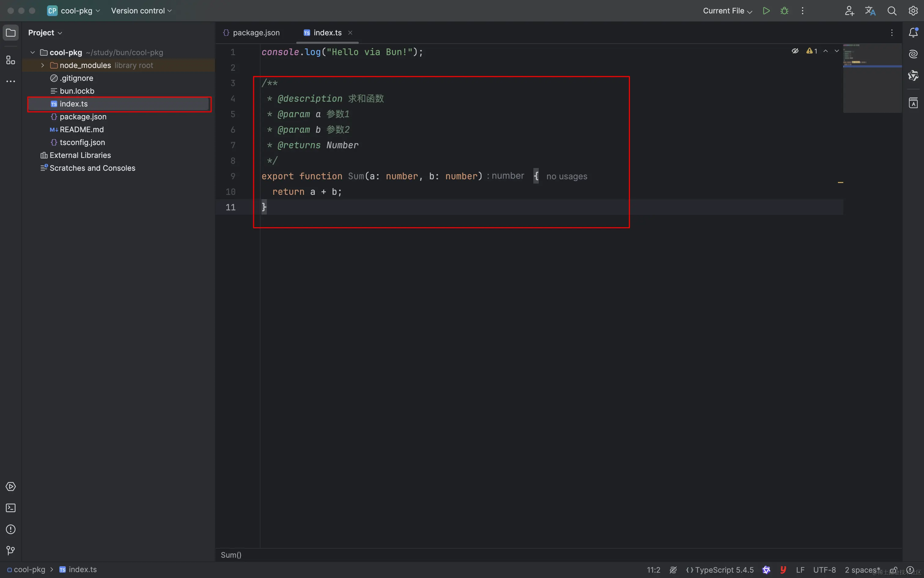Expand the node_modules folder
924x578 pixels.
pyautogui.click(x=43, y=65)
